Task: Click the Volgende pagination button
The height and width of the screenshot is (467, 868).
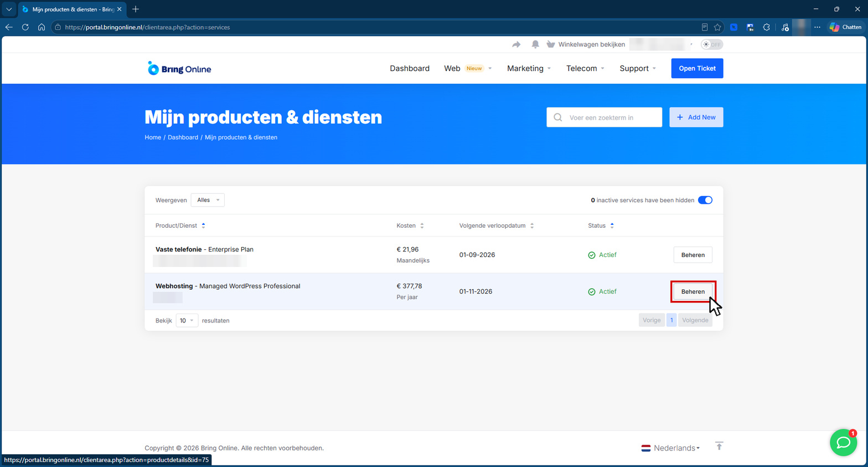Action: [x=695, y=320]
